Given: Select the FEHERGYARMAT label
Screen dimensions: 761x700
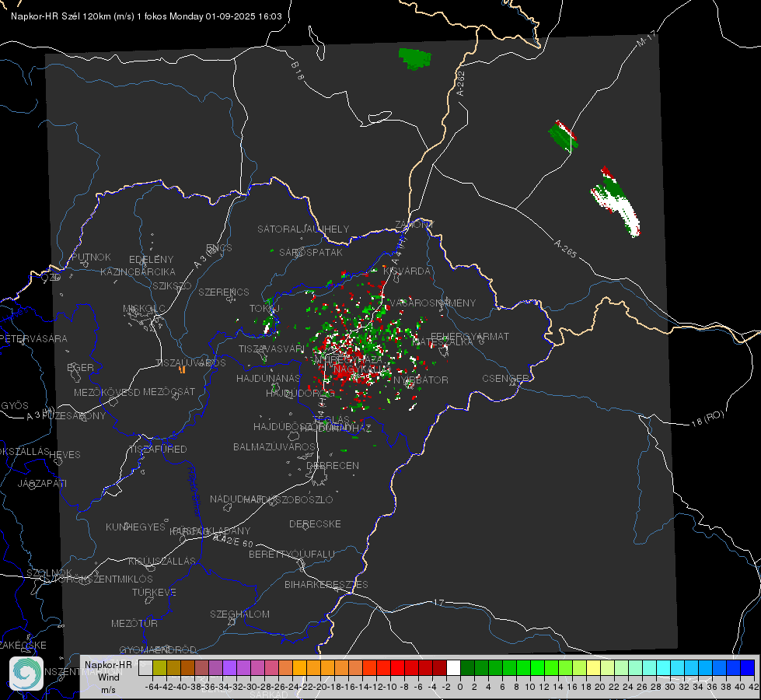Looking at the screenshot, I should click(470, 336).
